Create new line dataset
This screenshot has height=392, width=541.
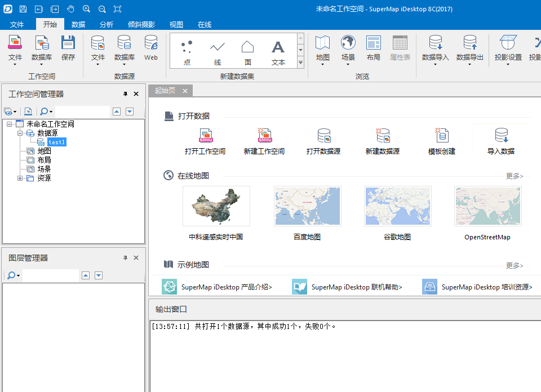pos(218,52)
